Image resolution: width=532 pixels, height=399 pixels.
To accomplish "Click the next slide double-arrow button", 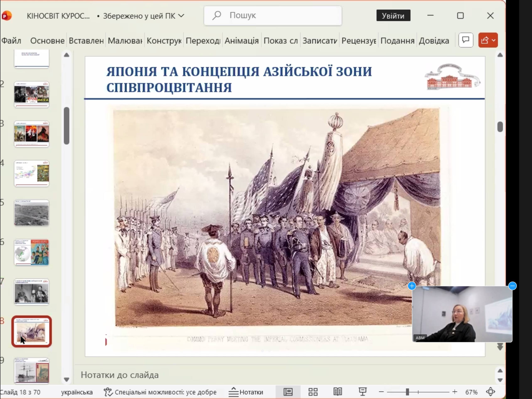I will [x=500, y=347].
